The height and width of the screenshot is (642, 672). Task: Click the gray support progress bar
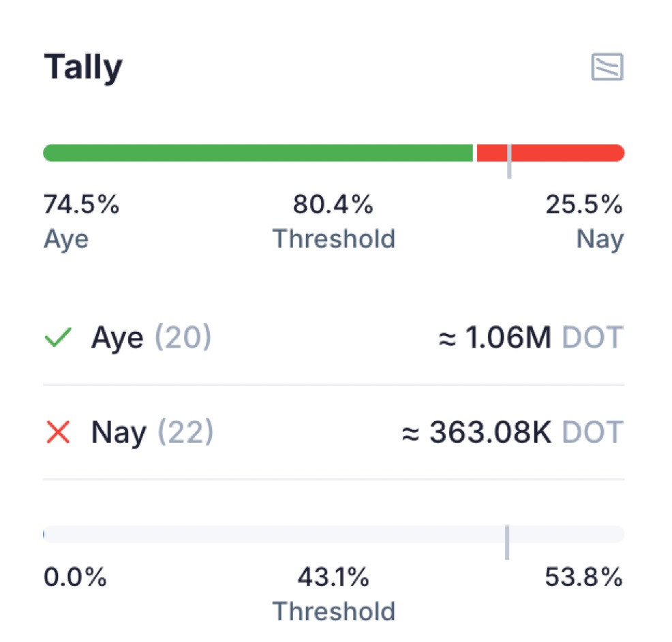334,534
